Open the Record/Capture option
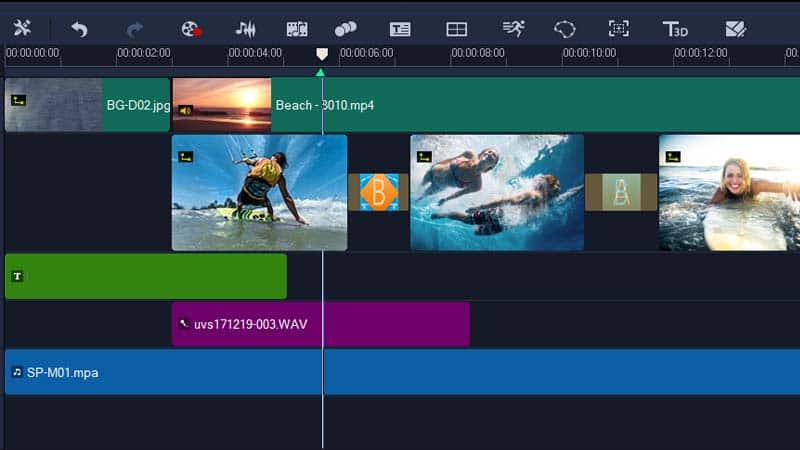Viewport: 800px width, 450px height. [x=191, y=29]
